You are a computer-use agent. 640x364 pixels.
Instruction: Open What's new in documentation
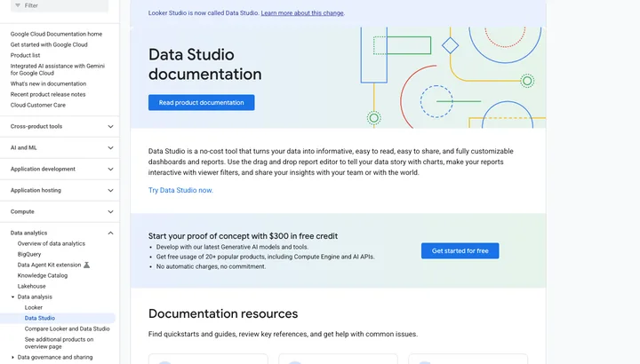point(48,83)
